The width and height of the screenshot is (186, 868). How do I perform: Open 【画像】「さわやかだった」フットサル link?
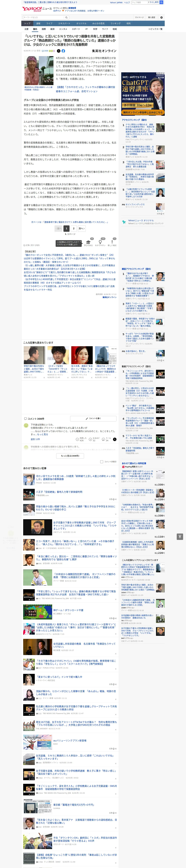(85, 89)
